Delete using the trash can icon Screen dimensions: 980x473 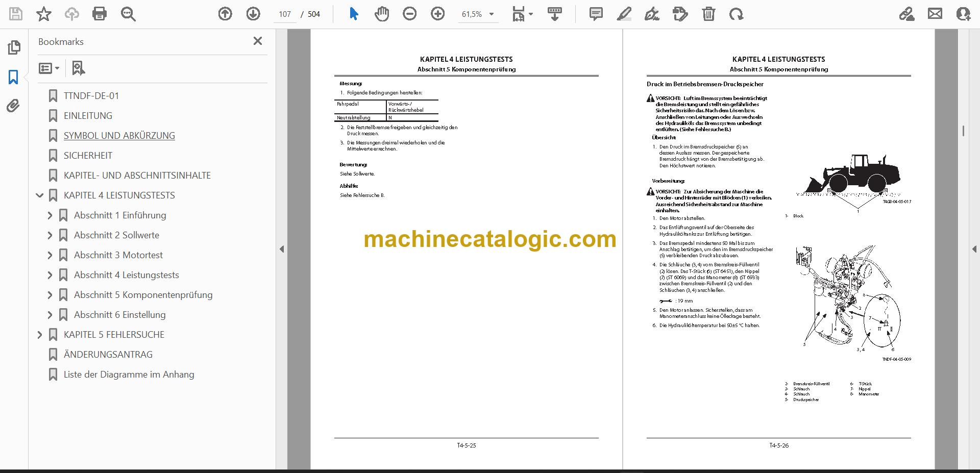(x=708, y=14)
